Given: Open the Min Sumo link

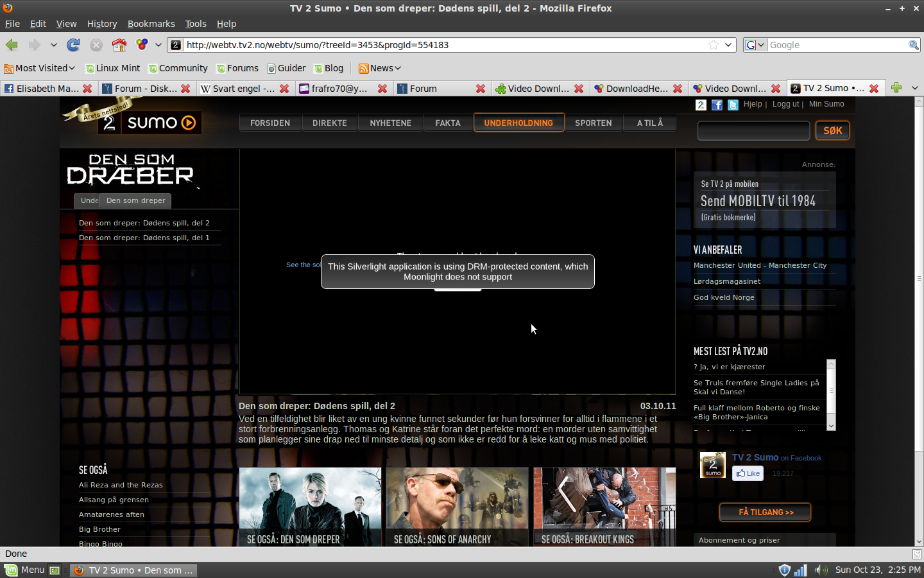Looking at the screenshot, I should (x=826, y=104).
